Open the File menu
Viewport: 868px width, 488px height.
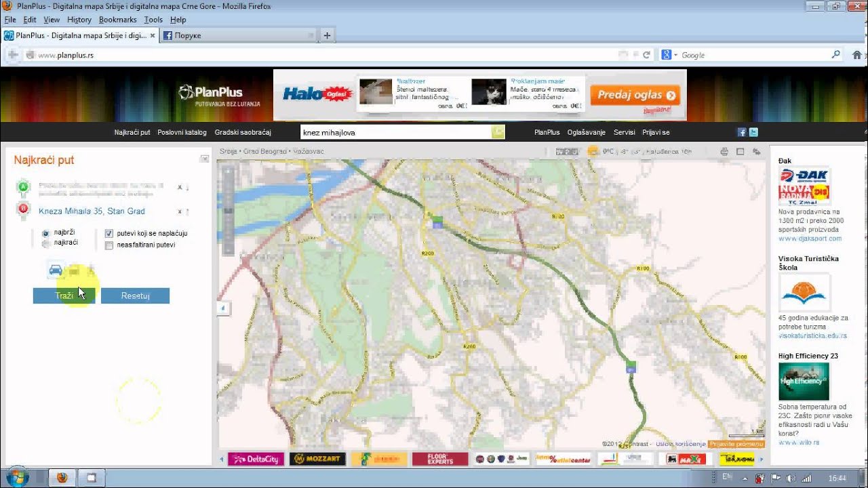point(10,20)
